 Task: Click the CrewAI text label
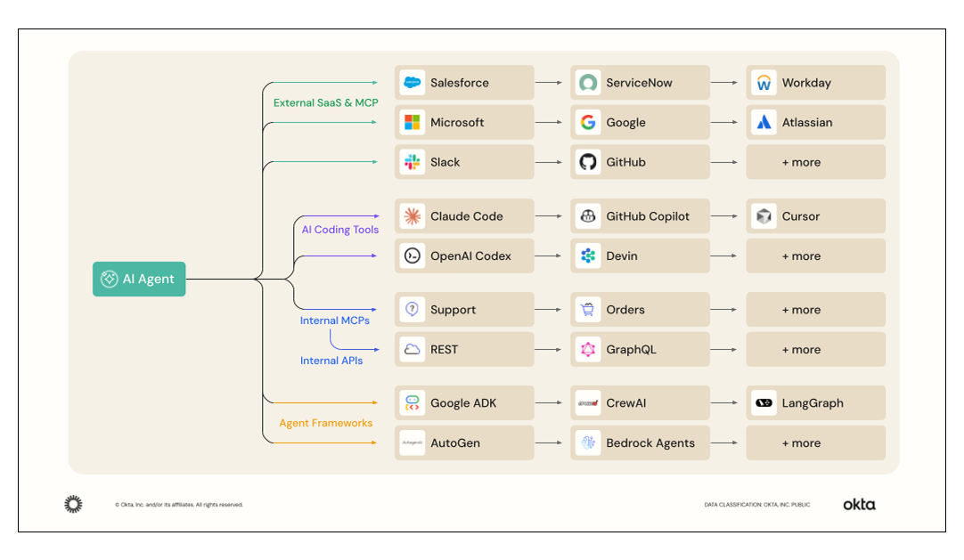point(625,403)
